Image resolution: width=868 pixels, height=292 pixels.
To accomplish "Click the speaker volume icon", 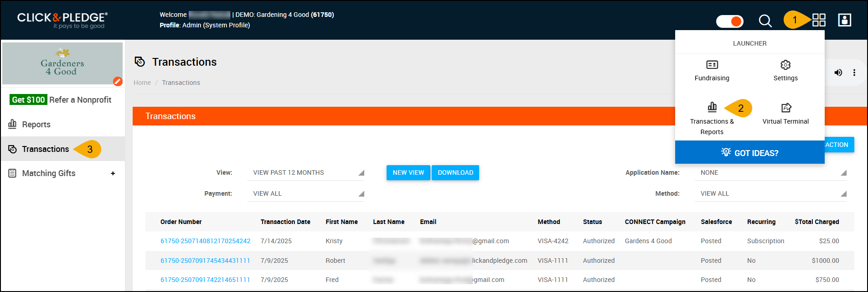I will coord(838,73).
